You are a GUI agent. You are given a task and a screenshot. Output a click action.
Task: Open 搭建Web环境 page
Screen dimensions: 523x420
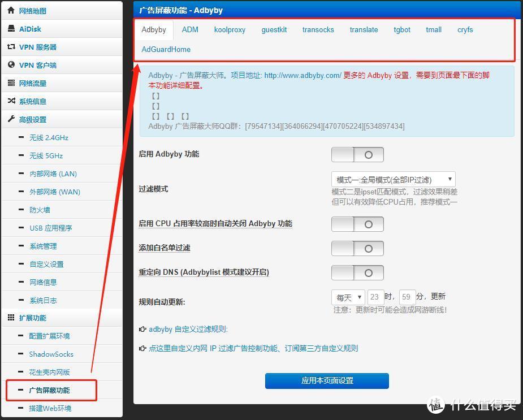(50, 408)
